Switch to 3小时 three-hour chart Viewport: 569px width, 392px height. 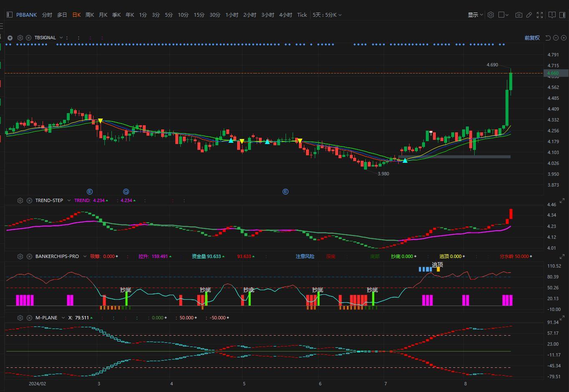[x=268, y=15]
